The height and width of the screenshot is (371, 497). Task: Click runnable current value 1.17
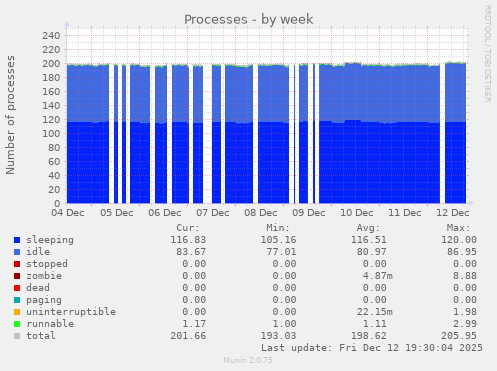pos(194,324)
